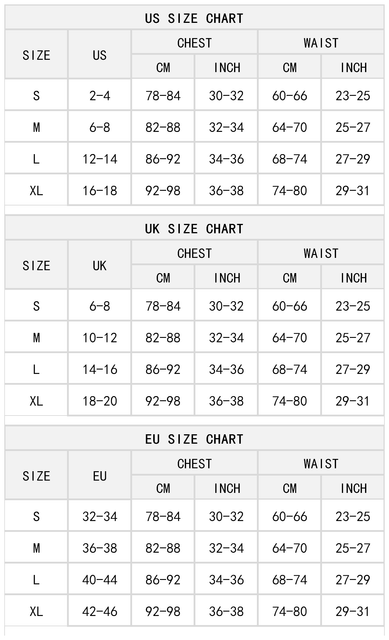This screenshot has height=640, width=389.
Task: Click the UK column header
Action: pyautogui.click(x=100, y=266)
